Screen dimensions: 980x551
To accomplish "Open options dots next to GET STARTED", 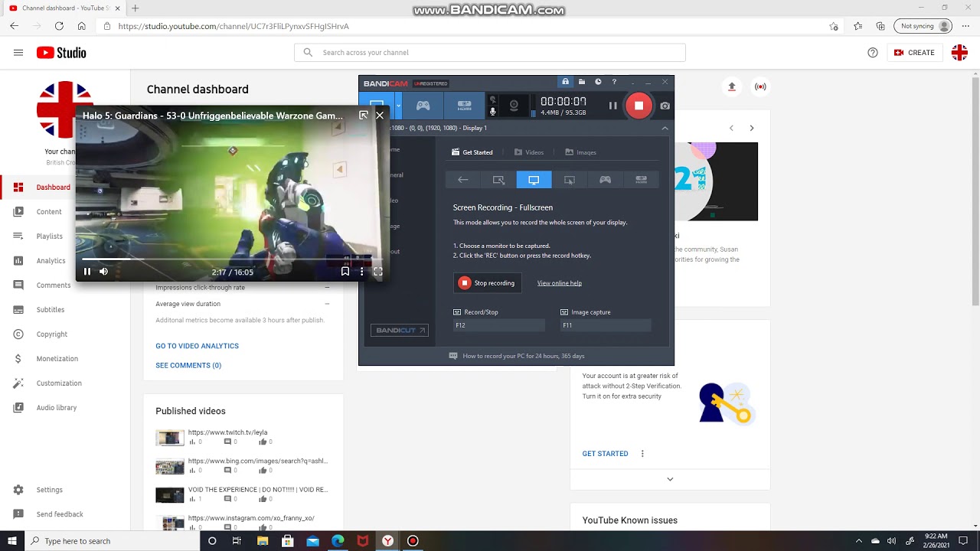I will 642,454.
